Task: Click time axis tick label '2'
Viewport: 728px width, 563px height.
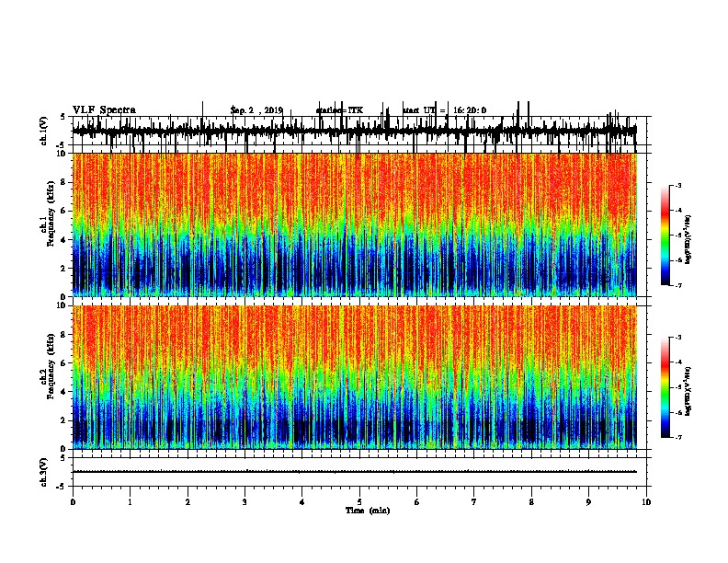Action: tap(188, 502)
